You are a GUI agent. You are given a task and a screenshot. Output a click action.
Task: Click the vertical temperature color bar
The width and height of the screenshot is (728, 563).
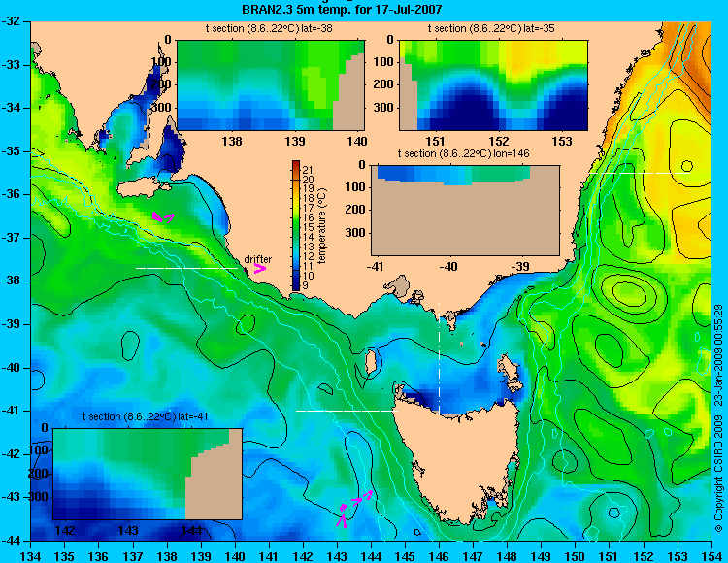pos(296,225)
